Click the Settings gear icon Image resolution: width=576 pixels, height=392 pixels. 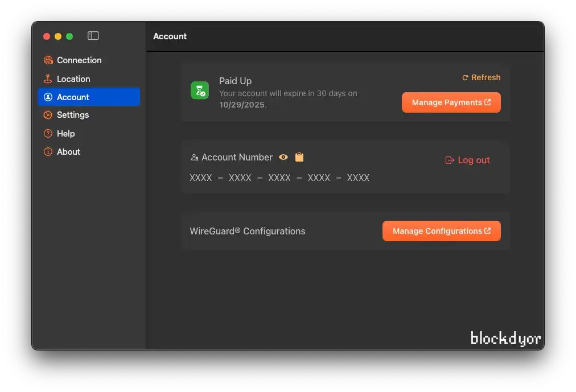48,115
